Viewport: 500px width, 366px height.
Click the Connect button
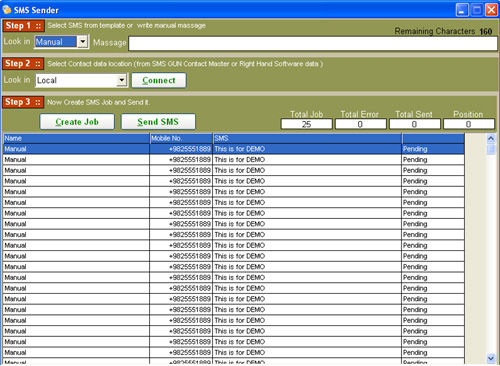[x=159, y=80]
